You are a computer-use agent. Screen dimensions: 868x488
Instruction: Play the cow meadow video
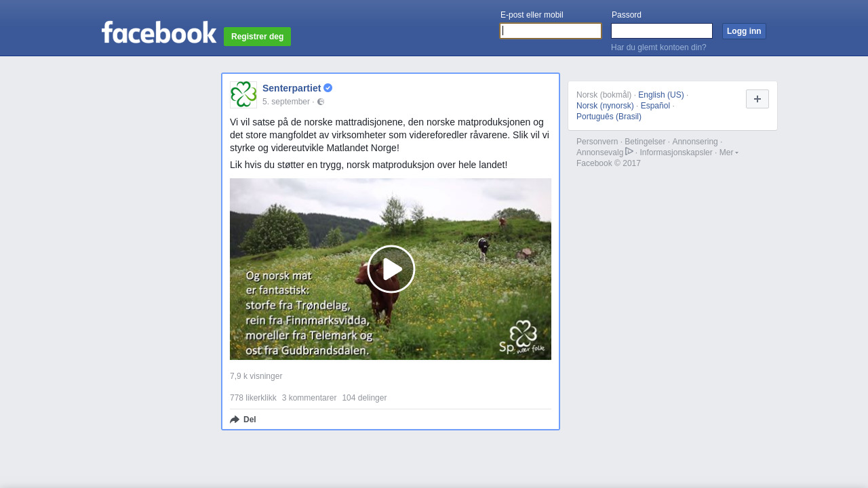pos(391,269)
